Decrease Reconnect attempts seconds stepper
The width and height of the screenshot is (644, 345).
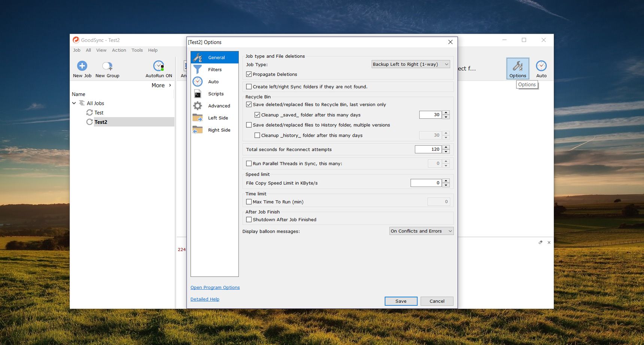pyautogui.click(x=446, y=151)
